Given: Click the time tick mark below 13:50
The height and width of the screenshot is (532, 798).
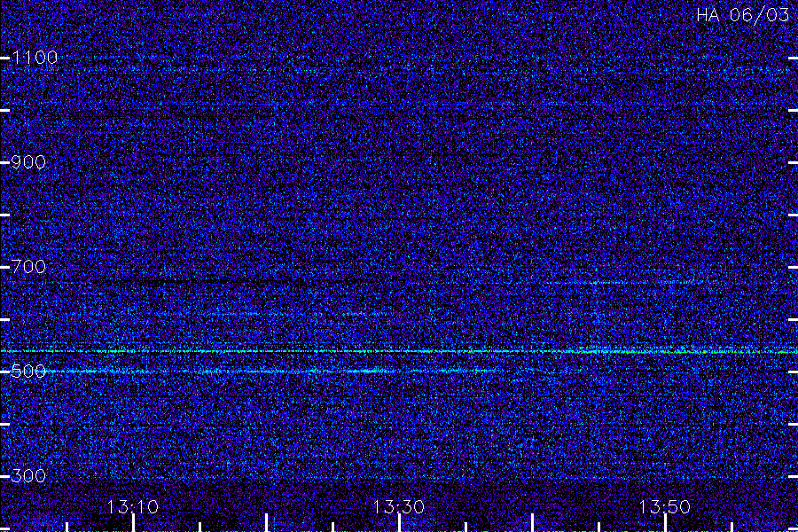Looking at the screenshot, I should point(665,523).
